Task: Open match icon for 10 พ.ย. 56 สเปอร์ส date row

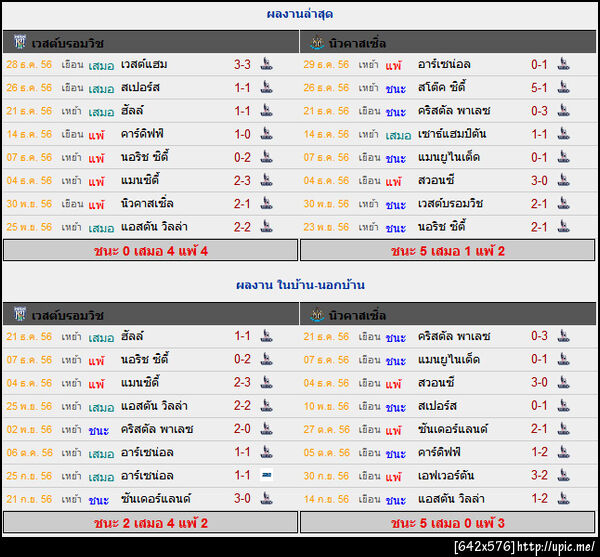Action: (x=563, y=406)
